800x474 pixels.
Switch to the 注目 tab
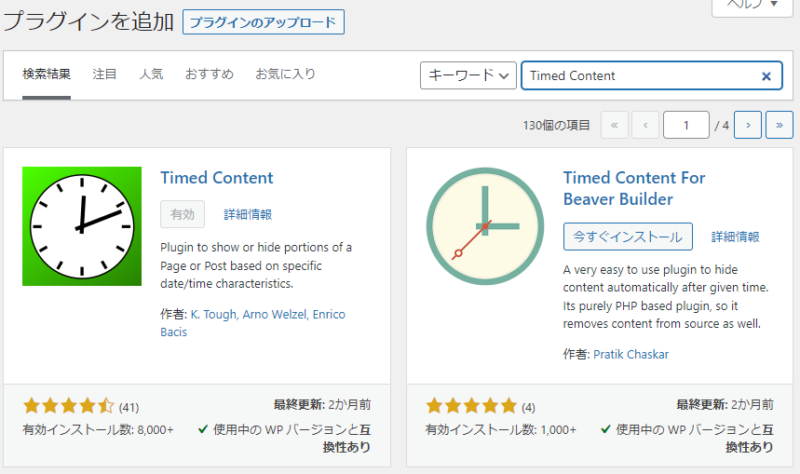(x=105, y=74)
